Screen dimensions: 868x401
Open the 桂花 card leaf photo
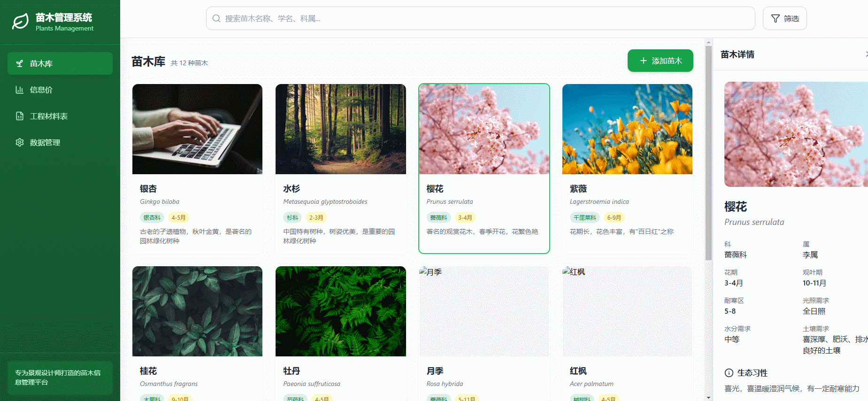(197, 311)
